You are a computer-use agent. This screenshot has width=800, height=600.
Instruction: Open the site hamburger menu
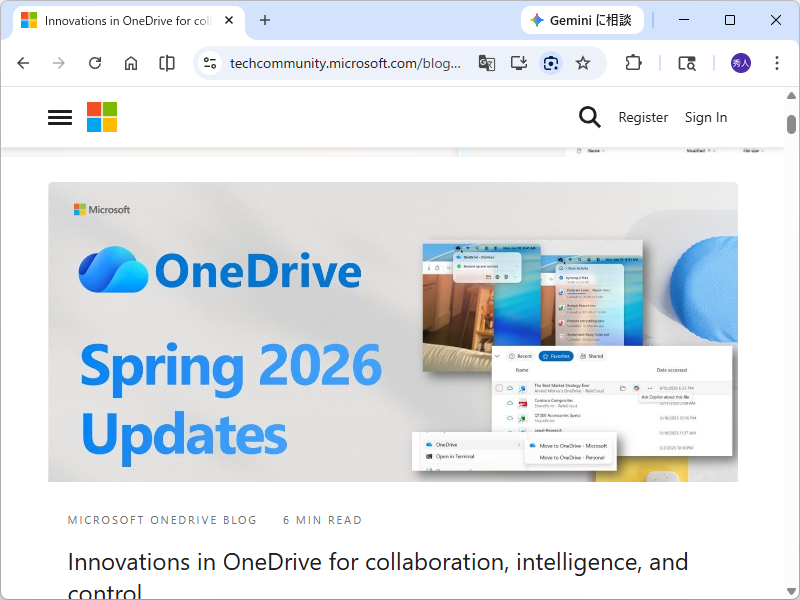(60, 117)
